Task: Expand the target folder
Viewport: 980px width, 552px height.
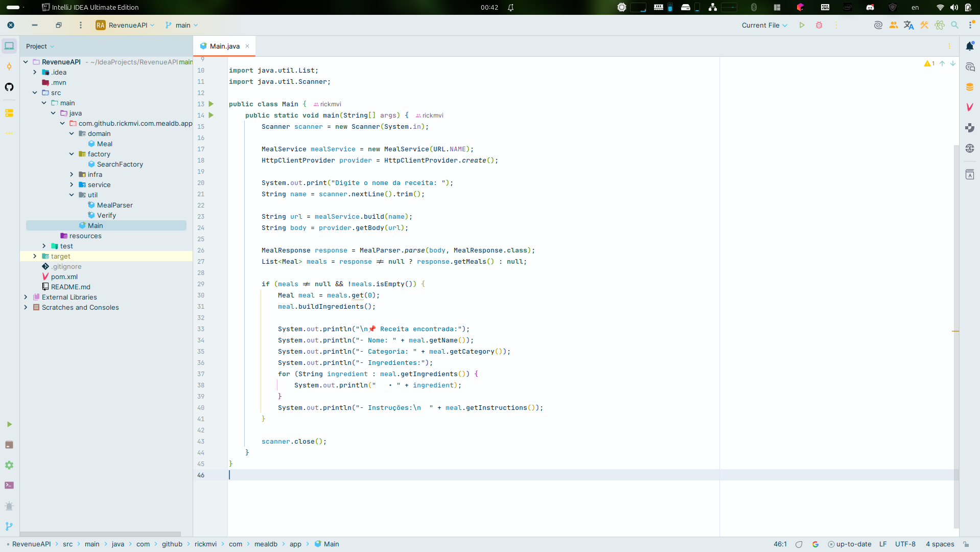Action: pos(35,256)
